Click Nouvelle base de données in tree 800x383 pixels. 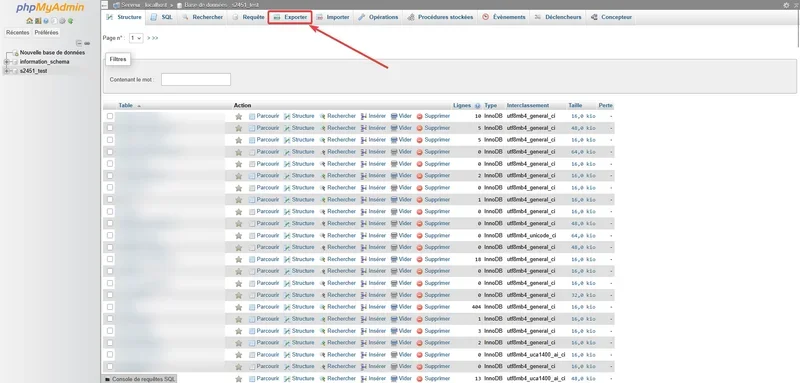pos(52,53)
